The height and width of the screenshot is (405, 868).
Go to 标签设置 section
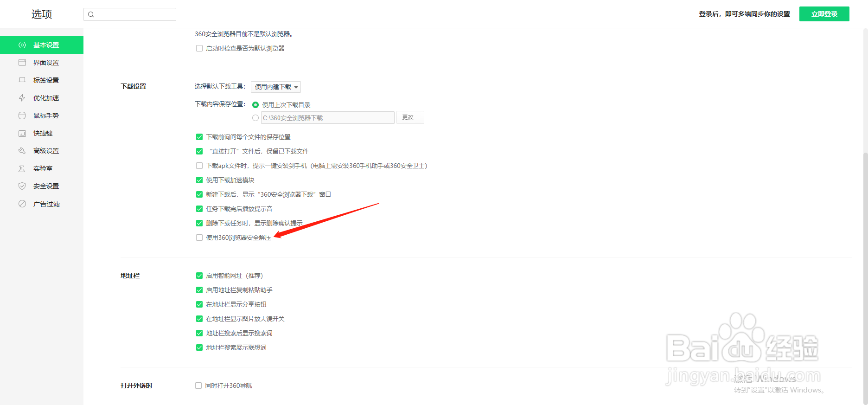pos(42,80)
